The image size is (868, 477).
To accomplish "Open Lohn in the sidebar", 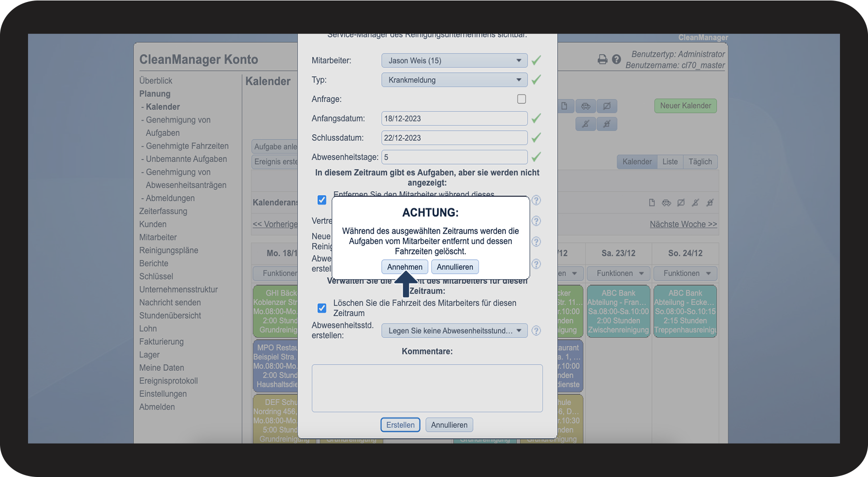I will point(148,329).
